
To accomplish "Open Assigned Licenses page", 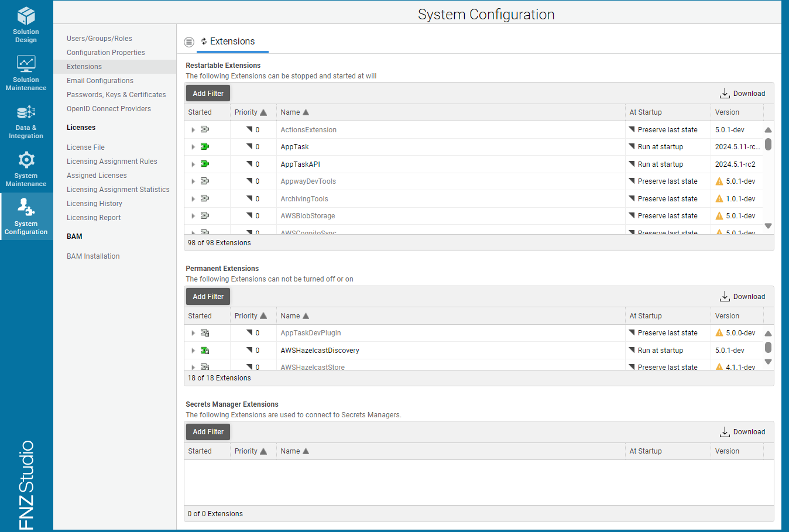I will click(x=97, y=176).
